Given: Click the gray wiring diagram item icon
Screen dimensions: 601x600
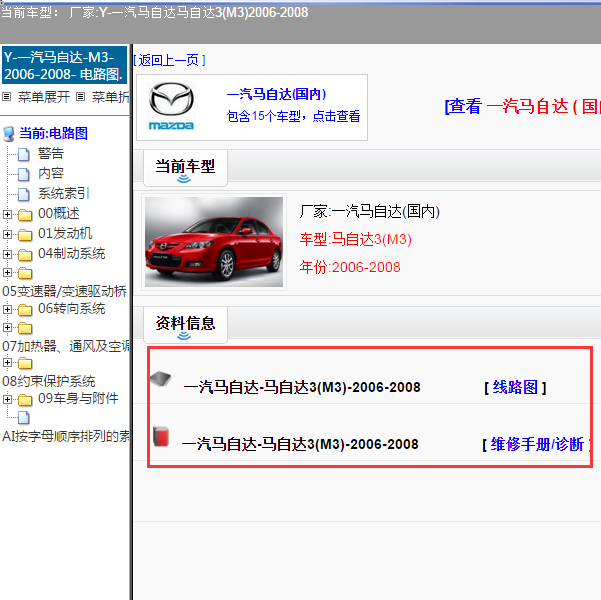Looking at the screenshot, I should coord(161,379).
